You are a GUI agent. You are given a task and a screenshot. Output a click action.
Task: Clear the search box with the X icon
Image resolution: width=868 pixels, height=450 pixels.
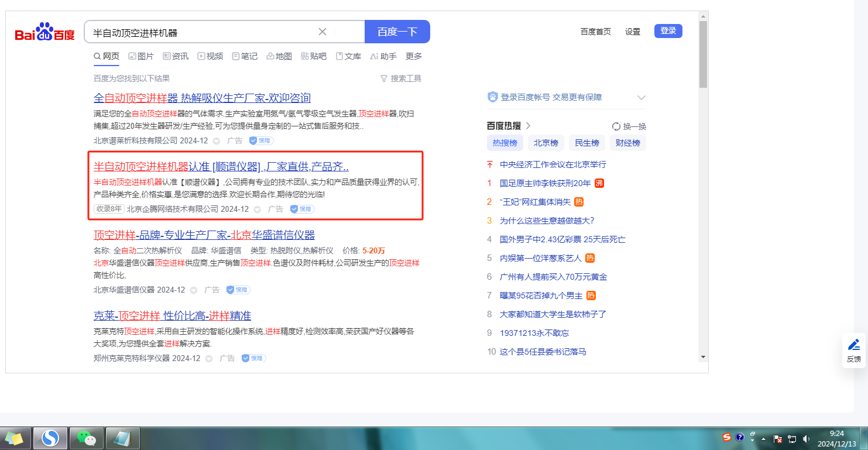tap(323, 32)
